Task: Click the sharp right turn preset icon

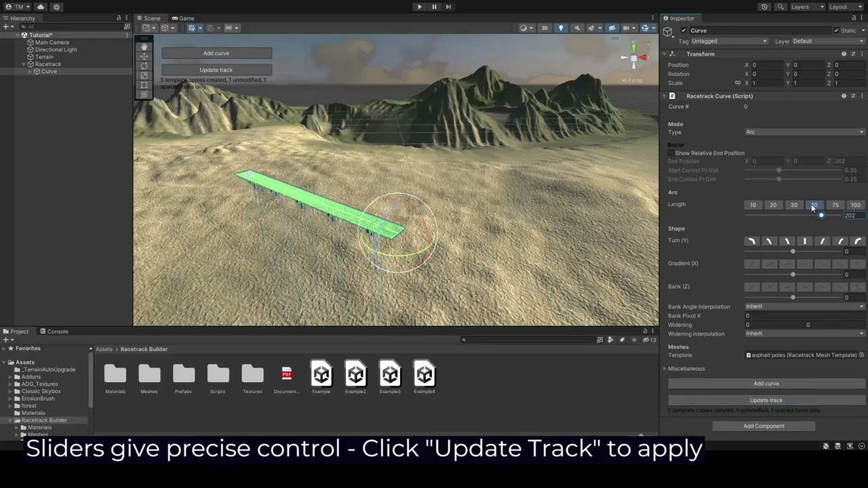Action: click(x=858, y=241)
